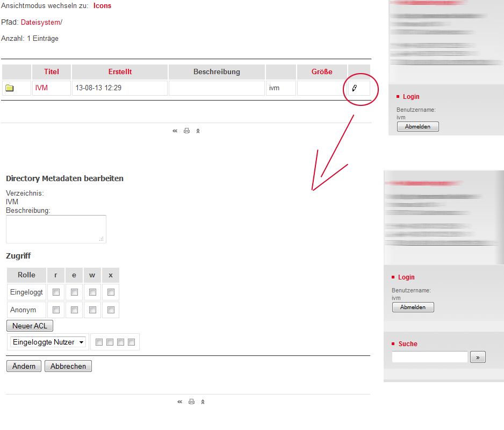
Task: Open the Eingeloggte Nutzer dropdown
Action: [48, 342]
